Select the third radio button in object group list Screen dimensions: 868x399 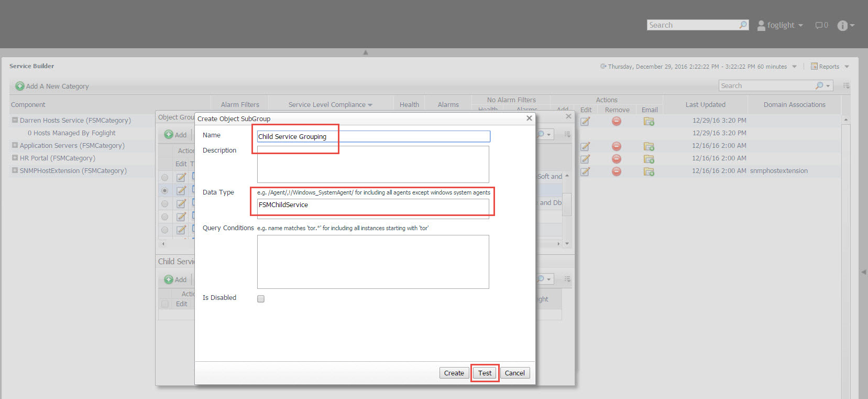[x=165, y=203]
